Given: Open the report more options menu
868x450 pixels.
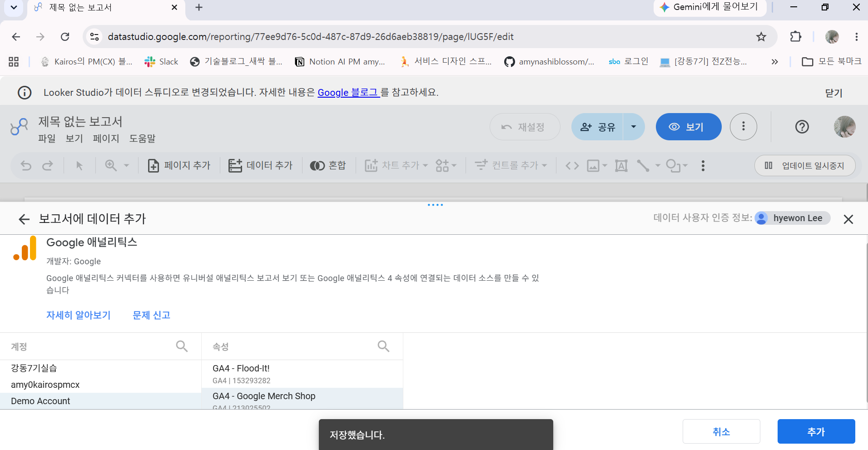Looking at the screenshot, I should pyautogui.click(x=744, y=127).
